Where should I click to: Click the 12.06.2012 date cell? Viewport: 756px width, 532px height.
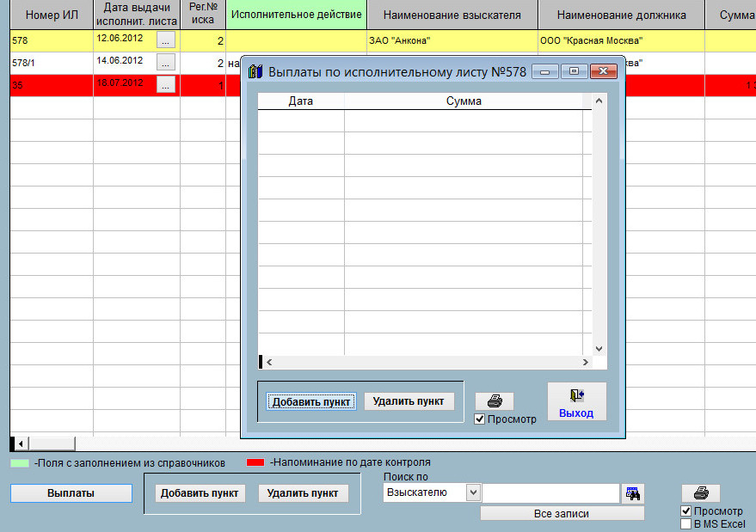tap(120, 39)
